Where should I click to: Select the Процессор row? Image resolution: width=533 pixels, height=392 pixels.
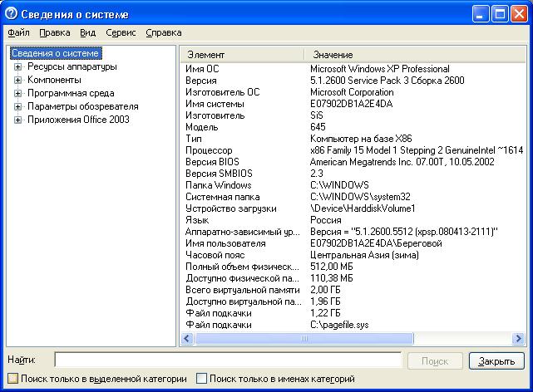tap(353, 150)
